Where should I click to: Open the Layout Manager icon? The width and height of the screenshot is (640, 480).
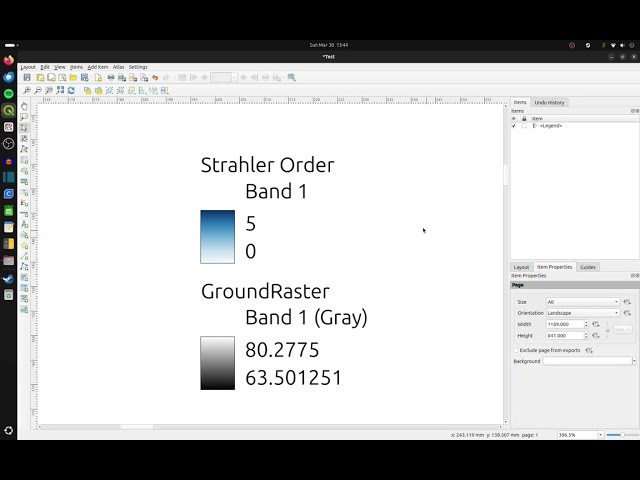[x=62, y=78]
